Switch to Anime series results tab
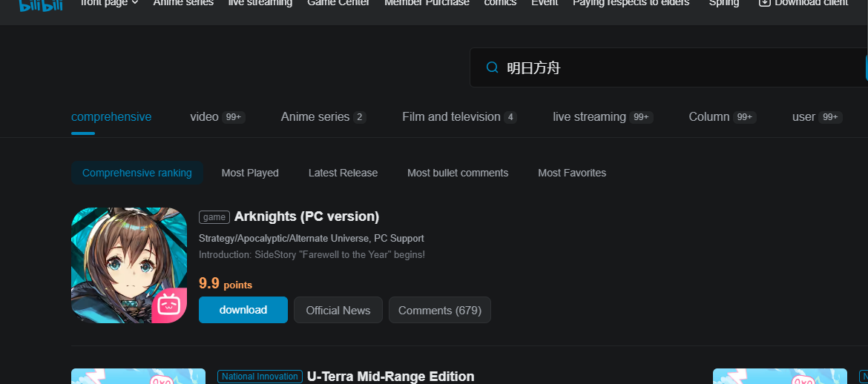Image resolution: width=868 pixels, height=384 pixels. 323,116
